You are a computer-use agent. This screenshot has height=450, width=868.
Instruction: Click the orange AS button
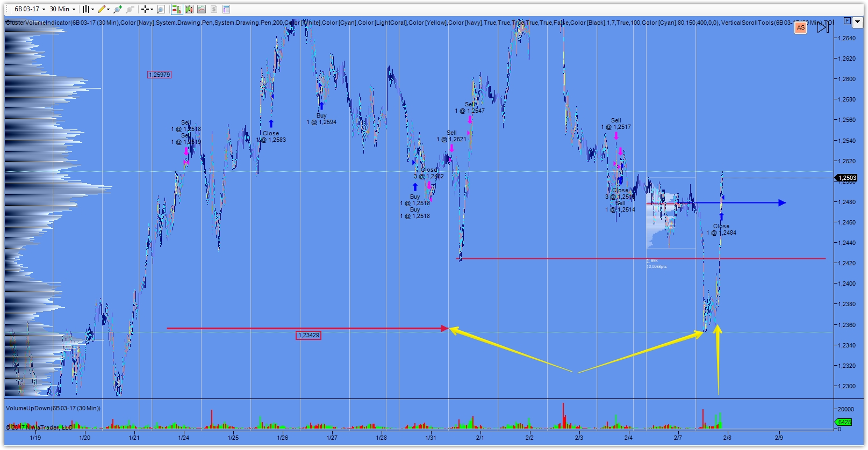pyautogui.click(x=801, y=27)
